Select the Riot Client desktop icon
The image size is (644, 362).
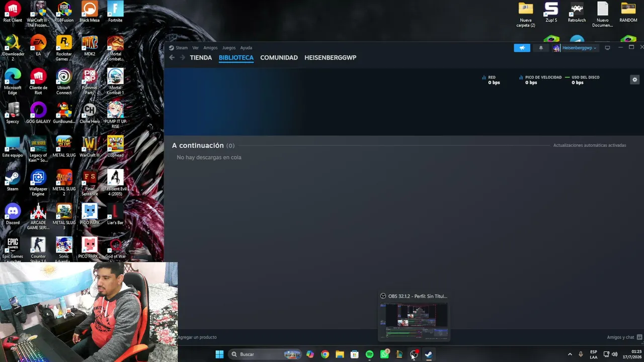(13, 13)
